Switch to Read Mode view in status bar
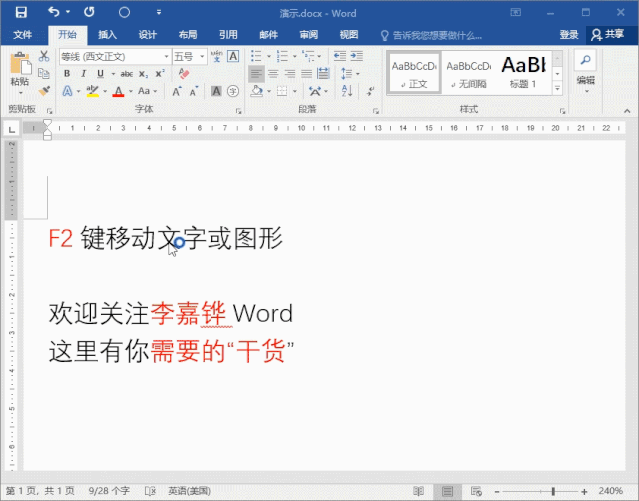Viewport: 639px width, 501px height. point(419,491)
